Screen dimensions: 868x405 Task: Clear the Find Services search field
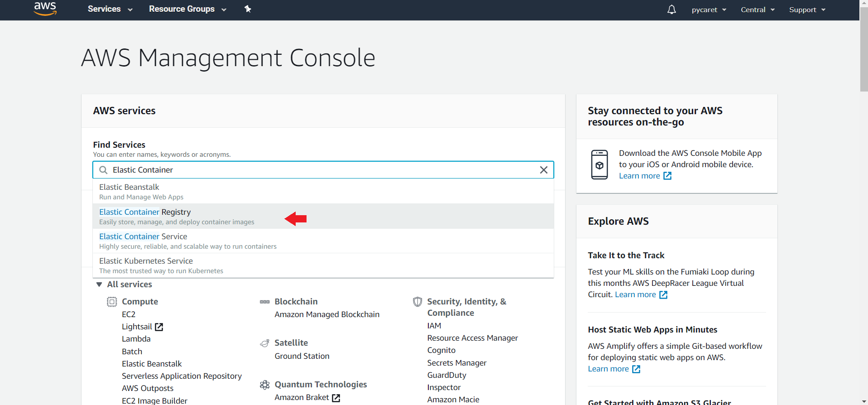click(x=543, y=170)
